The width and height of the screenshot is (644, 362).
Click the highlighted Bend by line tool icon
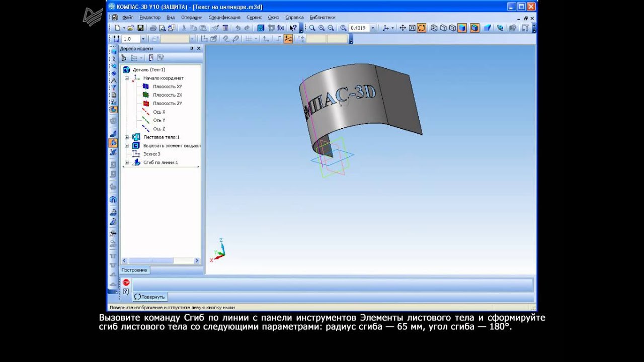point(113,143)
